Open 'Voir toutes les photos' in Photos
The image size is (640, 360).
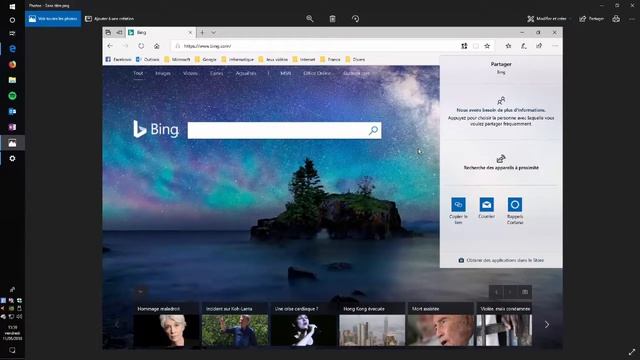point(53,19)
